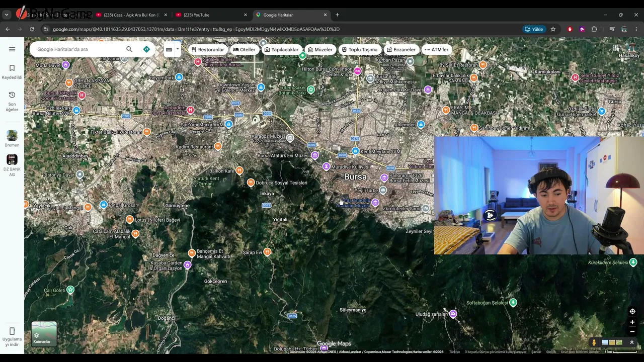Go back in browser history
The width and height of the screenshot is (644, 362).
pos(8,29)
